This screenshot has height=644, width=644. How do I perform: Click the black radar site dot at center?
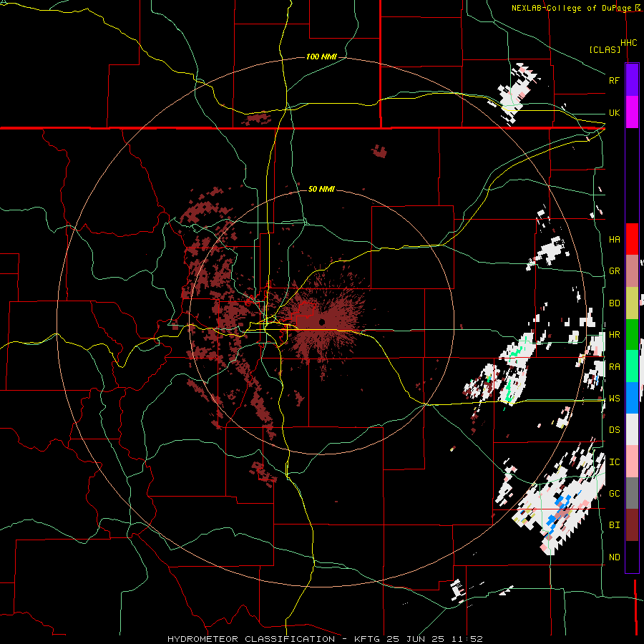[x=322, y=321]
